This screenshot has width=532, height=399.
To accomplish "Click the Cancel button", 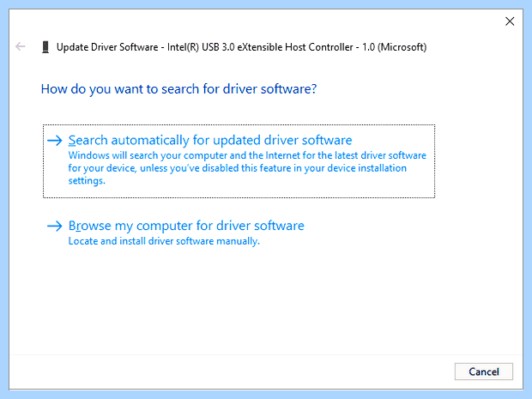I will 483,372.
